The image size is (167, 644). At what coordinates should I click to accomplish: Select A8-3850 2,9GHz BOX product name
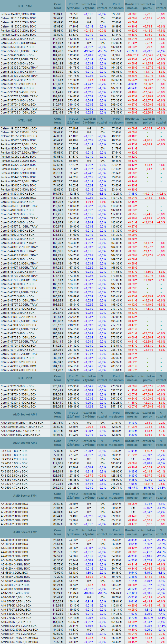pyautogui.click(x=14, y=524)
